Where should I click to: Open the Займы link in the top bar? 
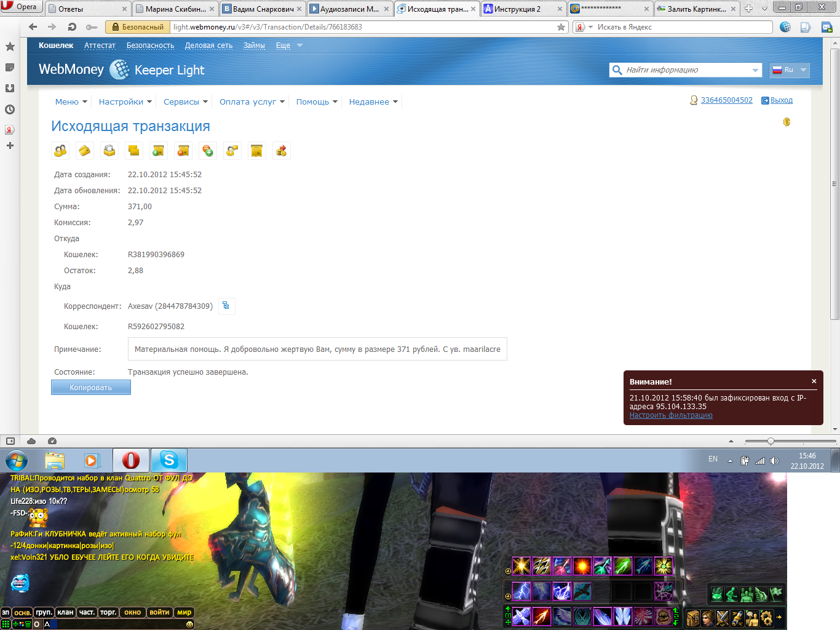[254, 46]
